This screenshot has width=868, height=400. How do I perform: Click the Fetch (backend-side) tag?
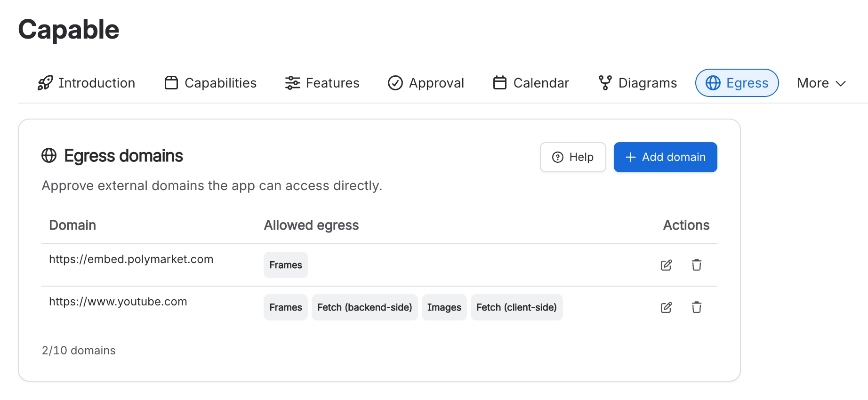[365, 307]
